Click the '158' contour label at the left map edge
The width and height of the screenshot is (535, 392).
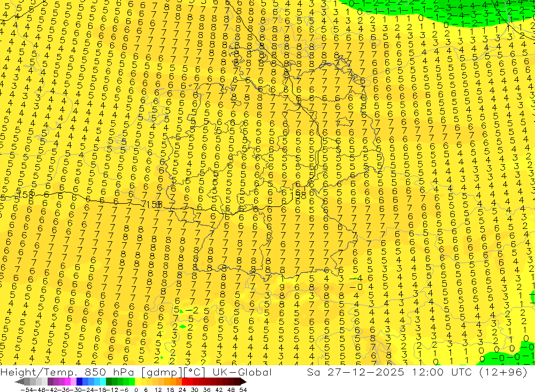(26, 195)
